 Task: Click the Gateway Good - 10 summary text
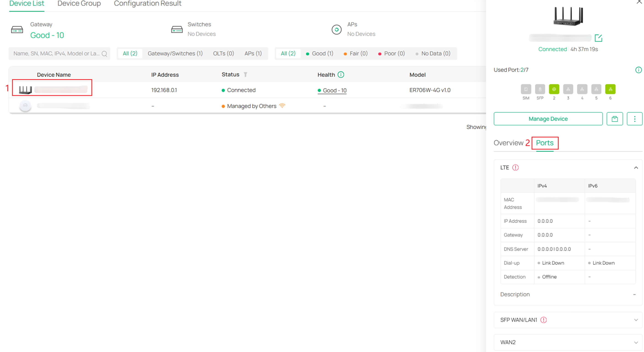coord(47,35)
